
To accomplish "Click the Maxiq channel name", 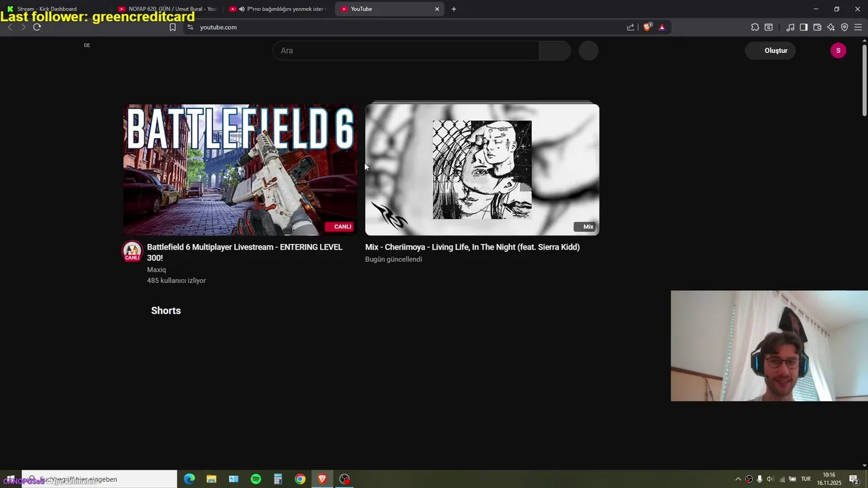I will (157, 270).
